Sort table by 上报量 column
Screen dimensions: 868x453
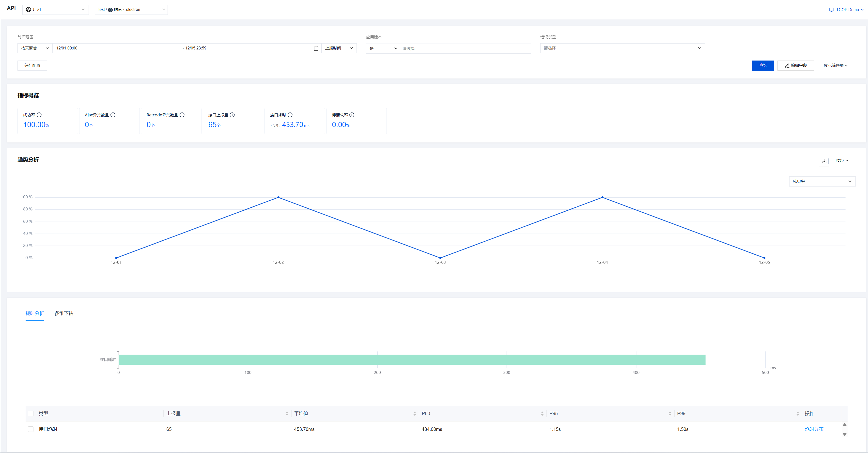287,414
